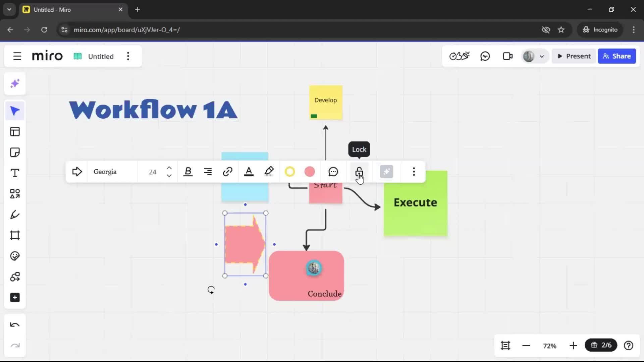Select the Frame tool

pyautogui.click(x=15, y=235)
